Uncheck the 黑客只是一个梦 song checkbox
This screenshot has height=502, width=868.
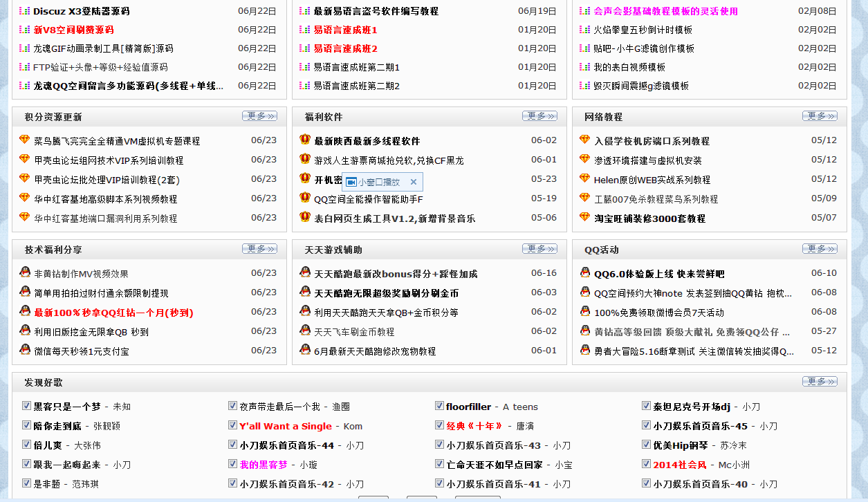[x=26, y=406]
